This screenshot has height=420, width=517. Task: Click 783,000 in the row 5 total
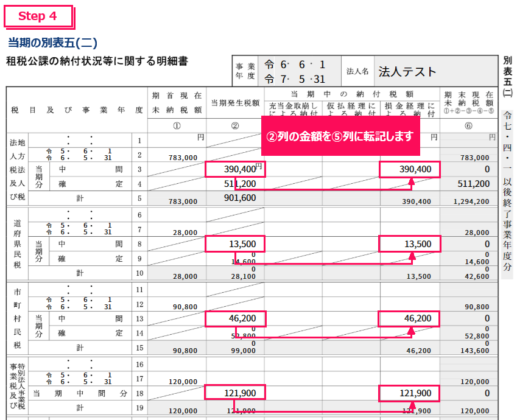[x=183, y=201]
